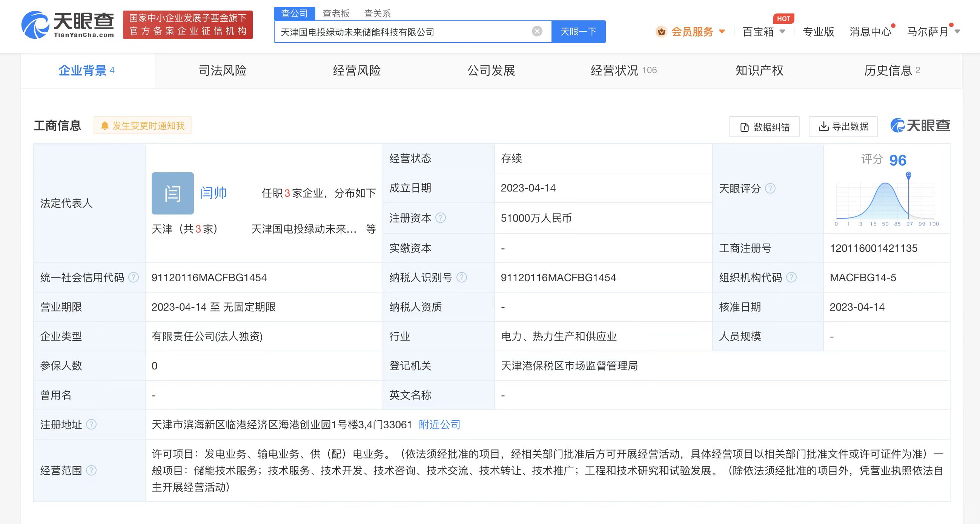980x524 pixels.
Task: Click the 有限责任公司(法人独资) value
Action: [207, 337]
